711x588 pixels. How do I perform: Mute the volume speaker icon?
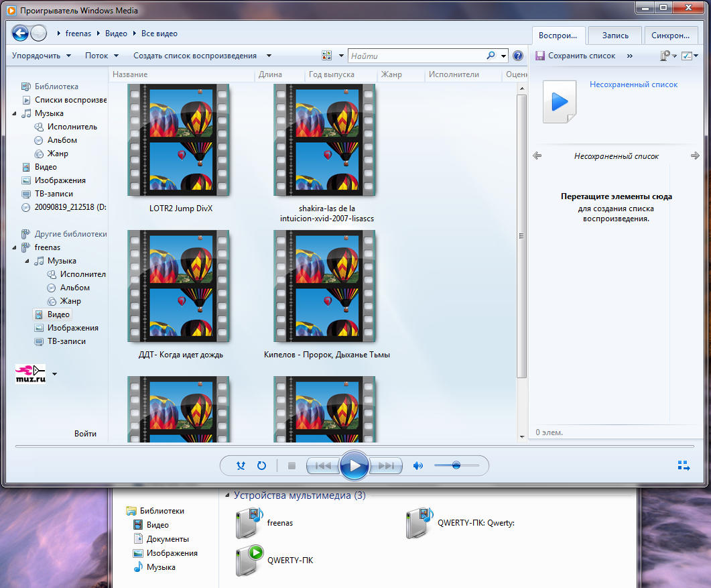(x=417, y=465)
